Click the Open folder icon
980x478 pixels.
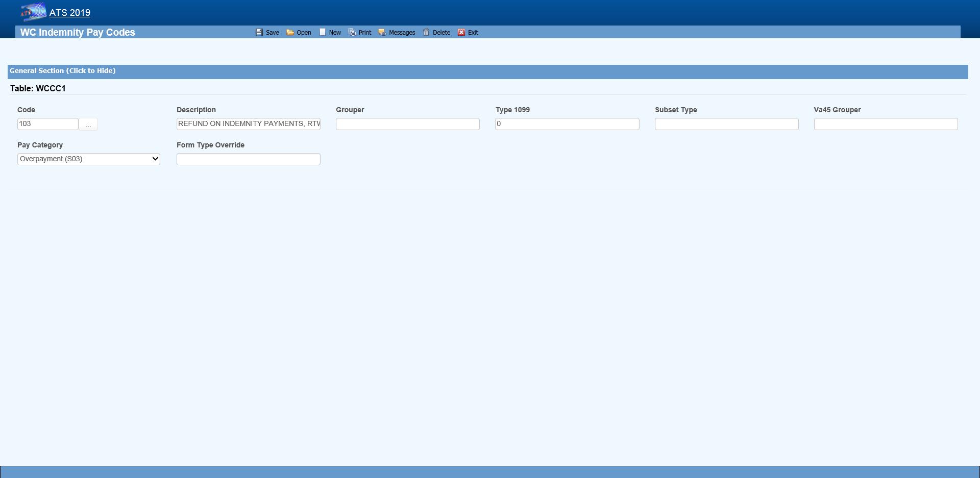pos(290,32)
